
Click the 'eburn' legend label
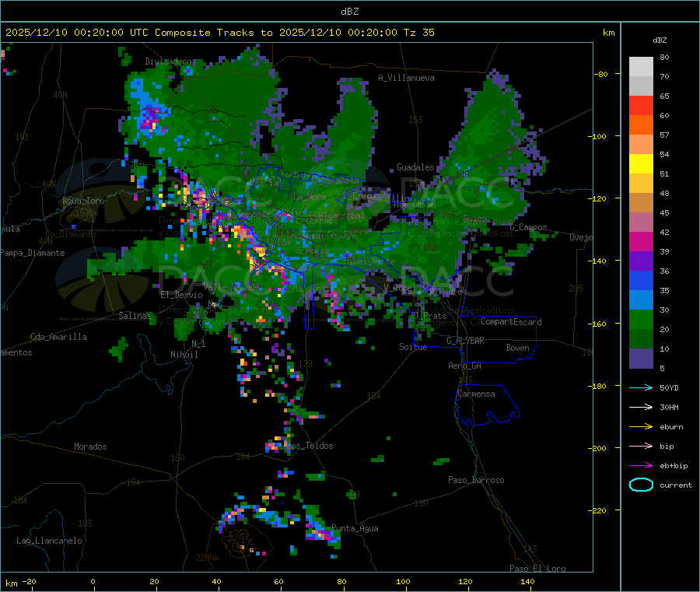(x=671, y=427)
